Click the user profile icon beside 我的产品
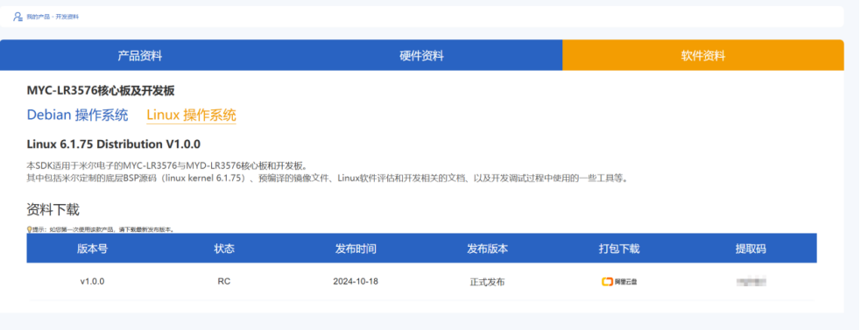868x330 pixels. pos(18,17)
